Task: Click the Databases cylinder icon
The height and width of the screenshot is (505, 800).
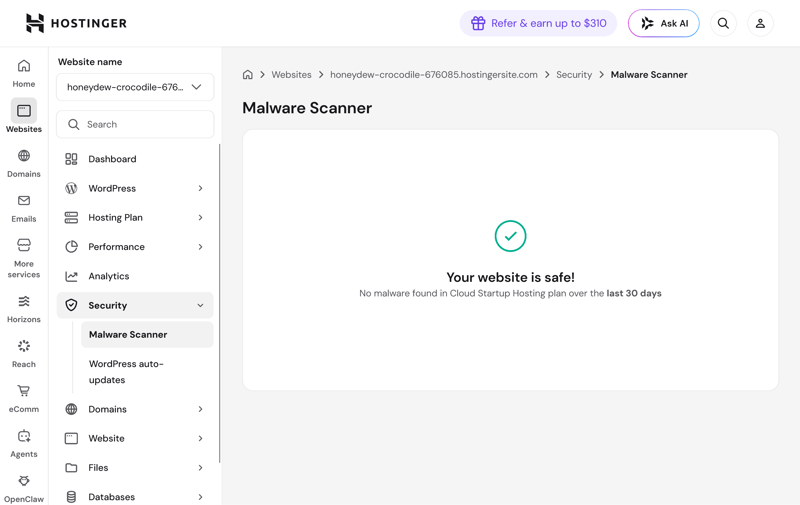Action: pos(71,496)
